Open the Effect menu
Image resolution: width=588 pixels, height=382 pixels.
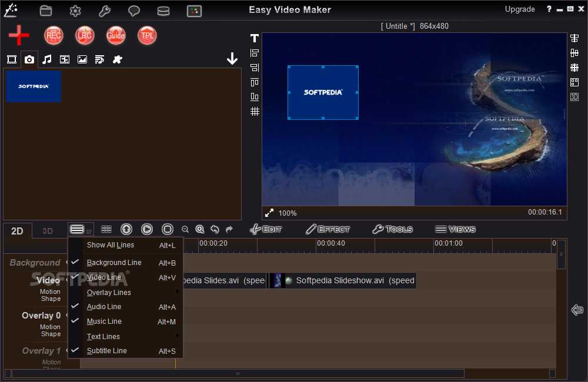tap(328, 229)
